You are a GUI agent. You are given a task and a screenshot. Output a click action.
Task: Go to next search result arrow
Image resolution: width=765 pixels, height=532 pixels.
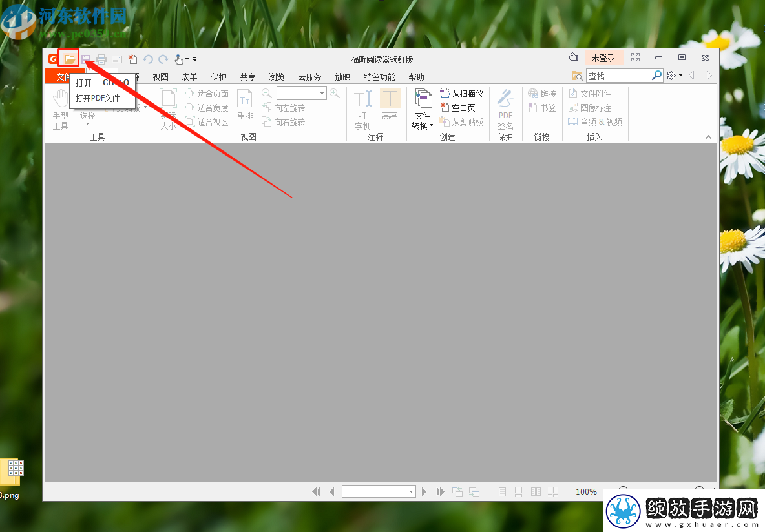tap(709, 75)
